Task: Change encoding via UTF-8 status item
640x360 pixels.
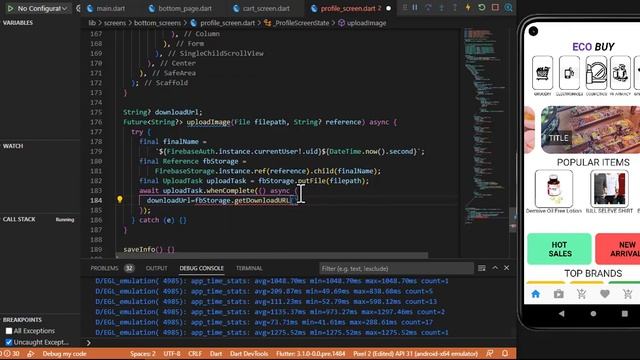Action: (x=172, y=354)
